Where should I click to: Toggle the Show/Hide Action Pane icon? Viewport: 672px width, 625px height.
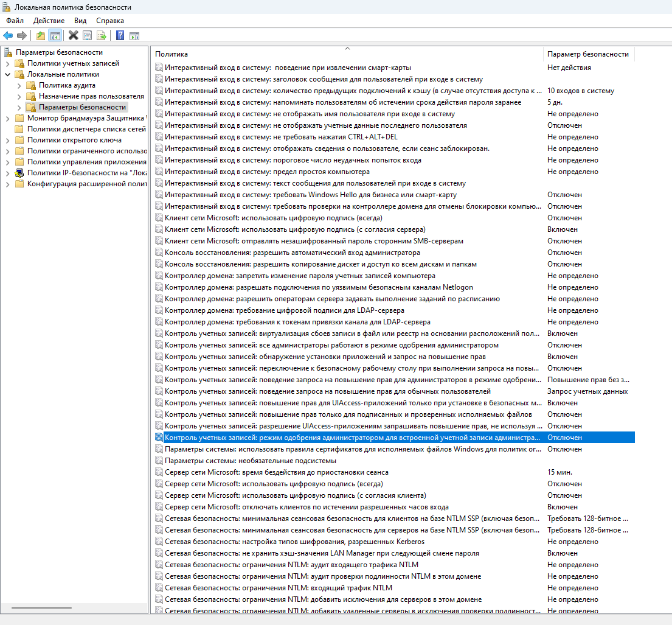pos(134,35)
